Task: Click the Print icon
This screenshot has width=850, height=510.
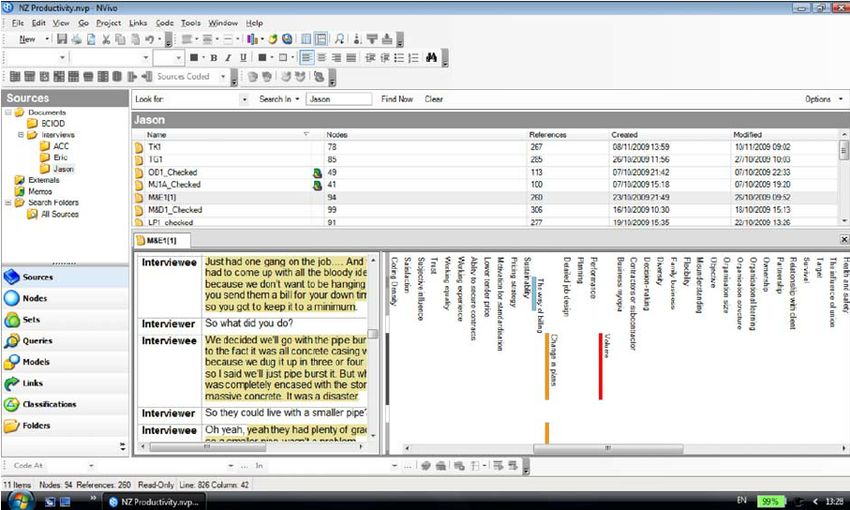Action: pyautogui.click(x=76, y=39)
